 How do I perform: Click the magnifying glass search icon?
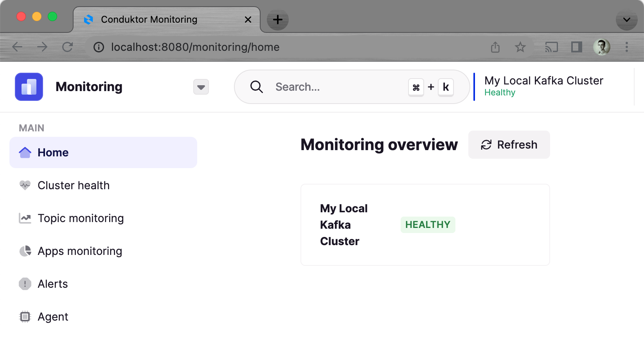tap(257, 87)
